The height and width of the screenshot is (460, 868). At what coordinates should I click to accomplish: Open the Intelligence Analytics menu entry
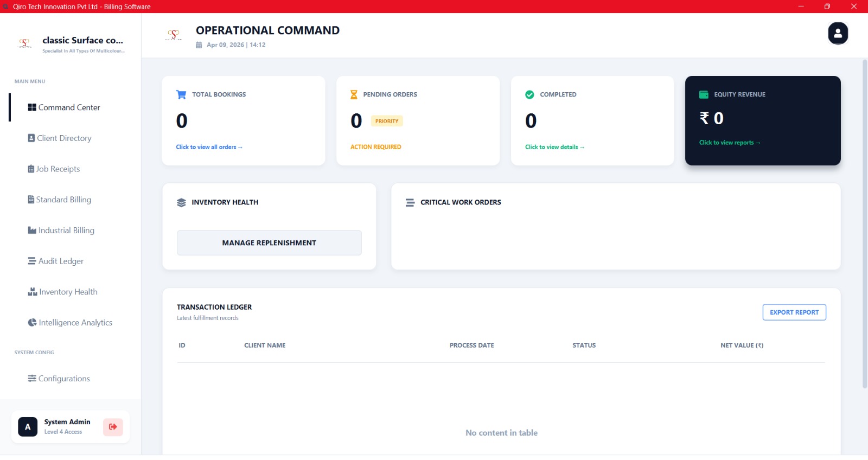(x=71, y=323)
